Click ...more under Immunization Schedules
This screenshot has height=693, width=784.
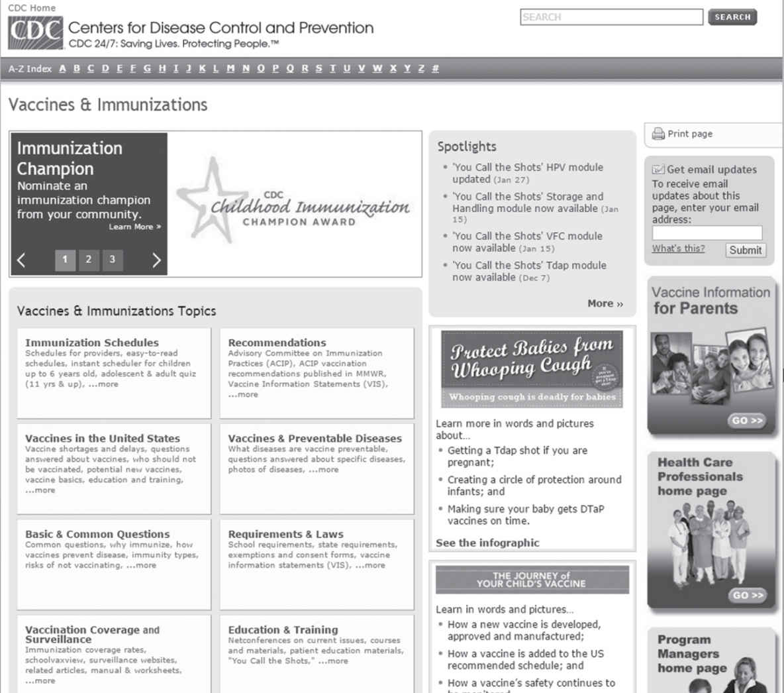pyautogui.click(x=103, y=384)
